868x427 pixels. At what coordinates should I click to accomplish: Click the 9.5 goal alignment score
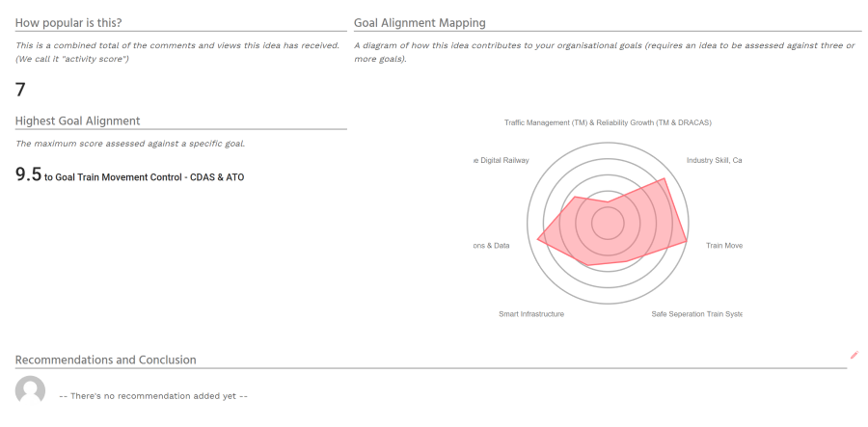click(x=28, y=174)
